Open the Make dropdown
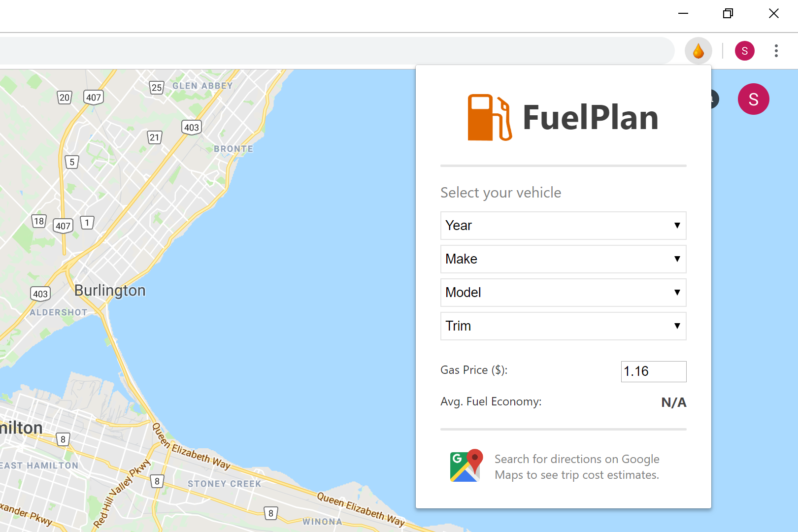 point(563,259)
